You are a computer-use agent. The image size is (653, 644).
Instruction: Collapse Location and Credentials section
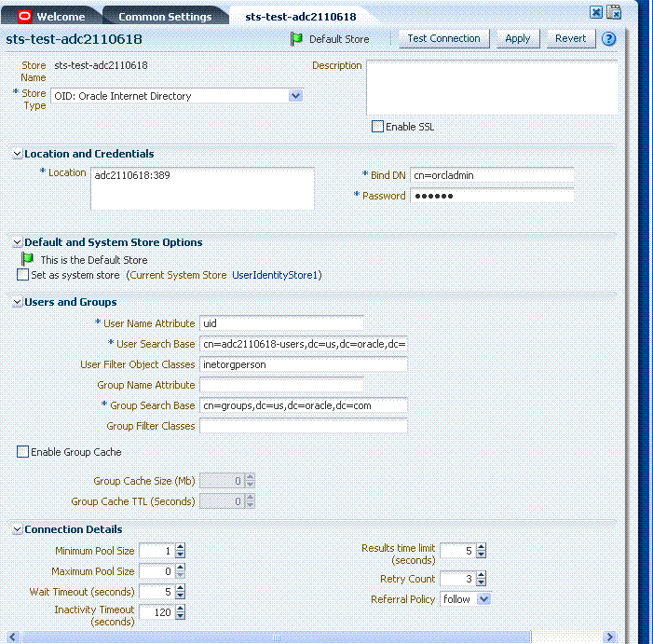coord(17,154)
